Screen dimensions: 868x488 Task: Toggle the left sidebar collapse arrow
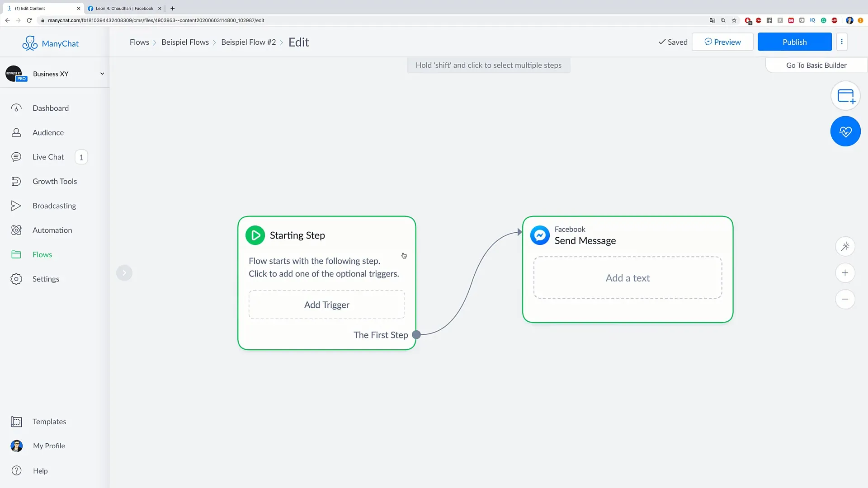125,273
